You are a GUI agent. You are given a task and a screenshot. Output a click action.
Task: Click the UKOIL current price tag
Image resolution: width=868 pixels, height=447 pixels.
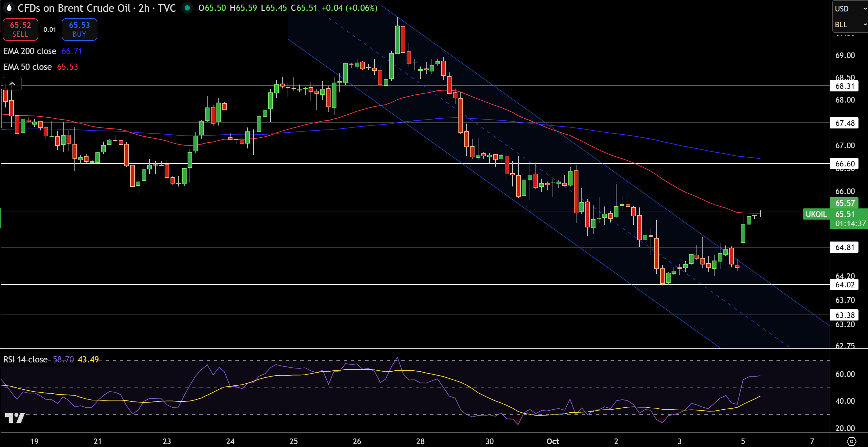coord(816,214)
